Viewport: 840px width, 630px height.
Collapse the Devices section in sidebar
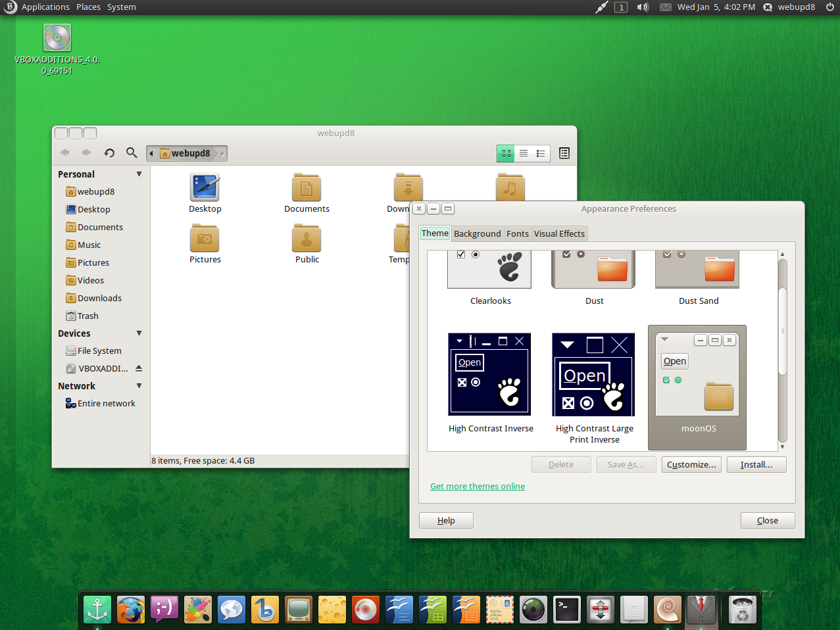tap(139, 333)
